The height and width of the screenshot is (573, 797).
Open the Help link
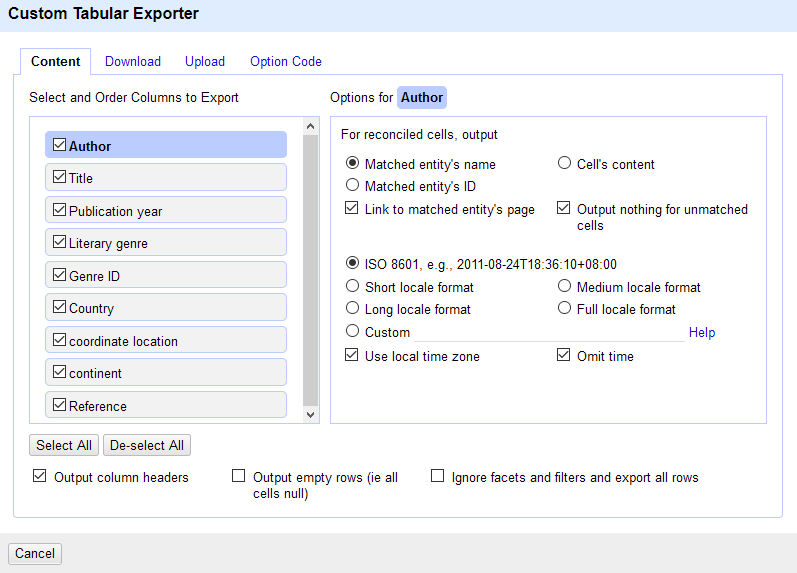click(x=701, y=333)
